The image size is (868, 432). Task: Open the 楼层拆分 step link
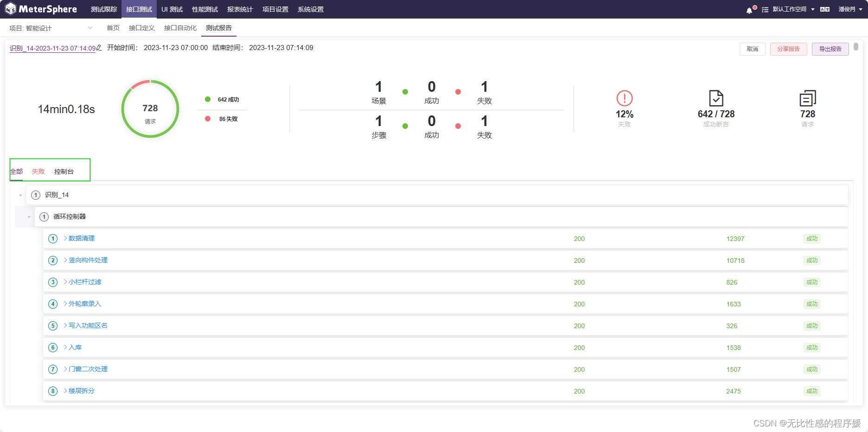coord(82,391)
